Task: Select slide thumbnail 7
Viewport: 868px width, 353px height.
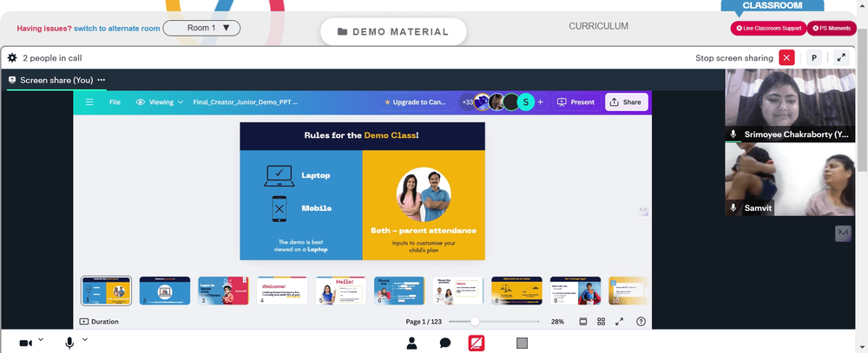Action: pyautogui.click(x=458, y=291)
